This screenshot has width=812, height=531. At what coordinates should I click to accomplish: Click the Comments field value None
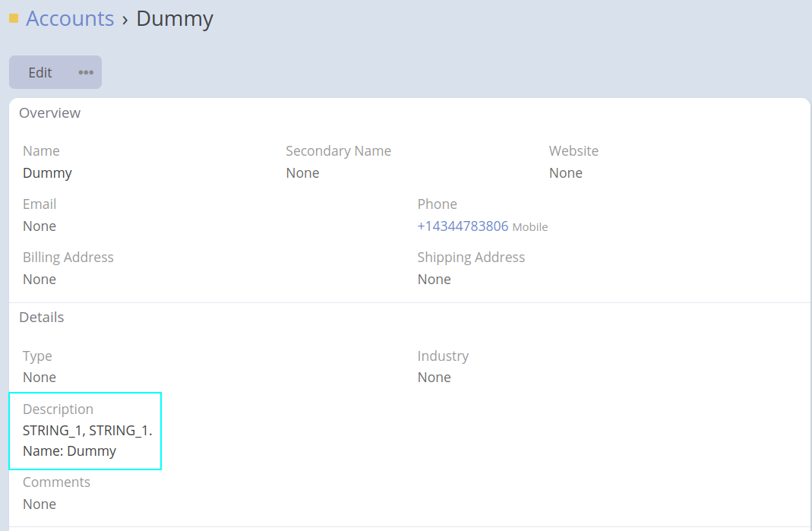pos(39,504)
